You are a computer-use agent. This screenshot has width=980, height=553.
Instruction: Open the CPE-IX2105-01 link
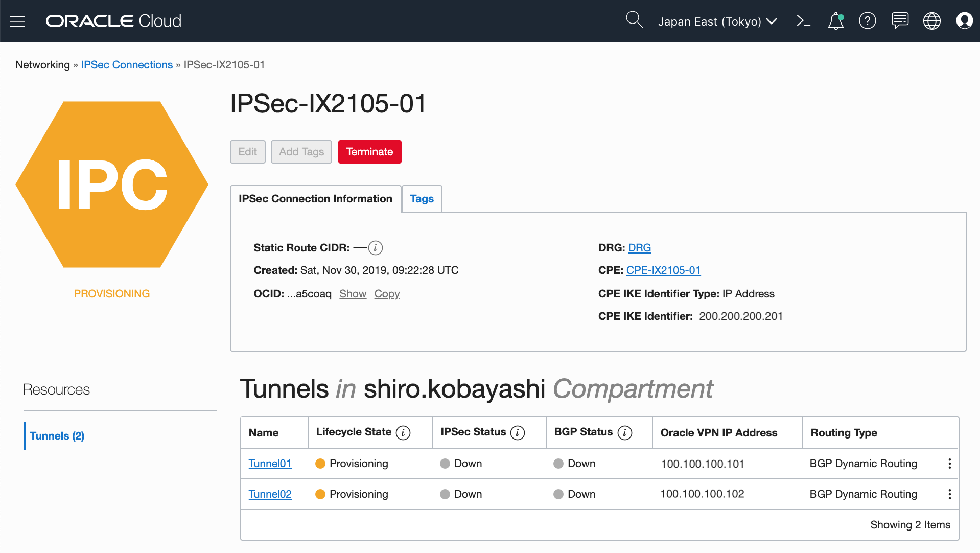point(663,270)
